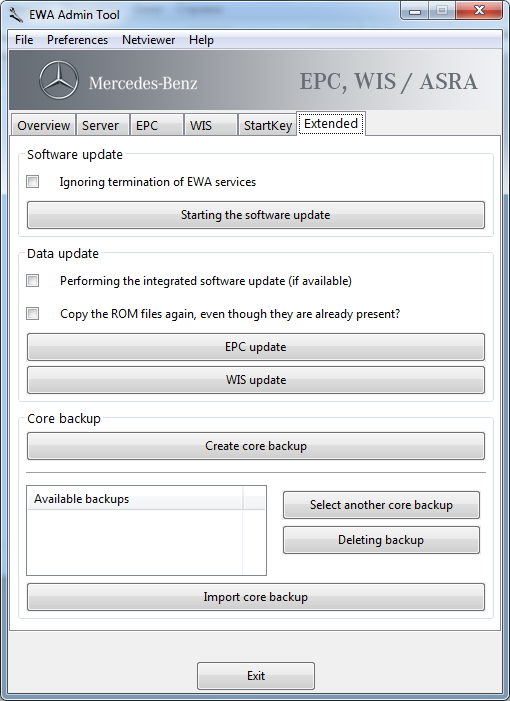Start the WIS update
Image resolution: width=510 pixels, height=701 pixels.
pyautogui.click(x=256, y=380)
